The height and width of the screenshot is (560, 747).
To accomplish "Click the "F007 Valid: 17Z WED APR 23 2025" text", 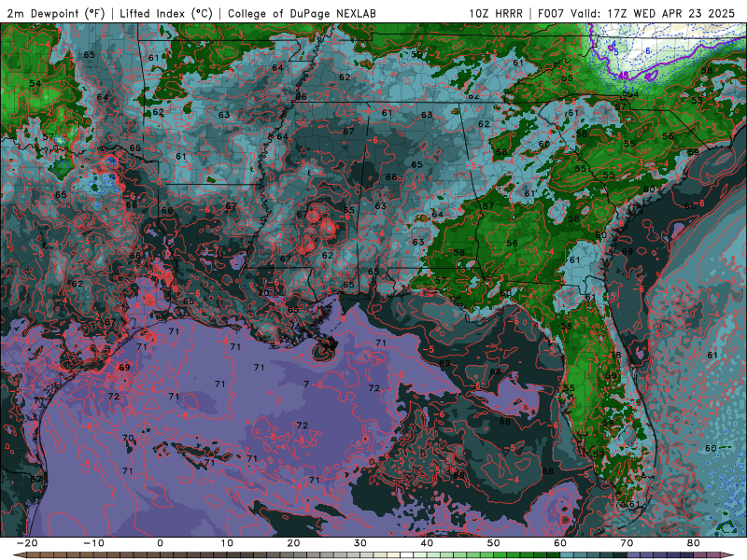I will 636,13.
